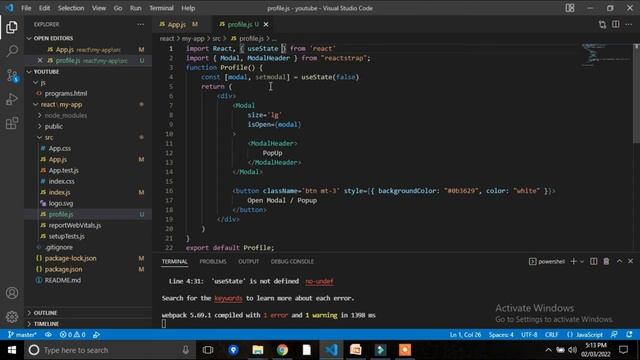Open the Explorer view in activity bar
Viewport: 640px width, 360px height.
click(12, 27)
